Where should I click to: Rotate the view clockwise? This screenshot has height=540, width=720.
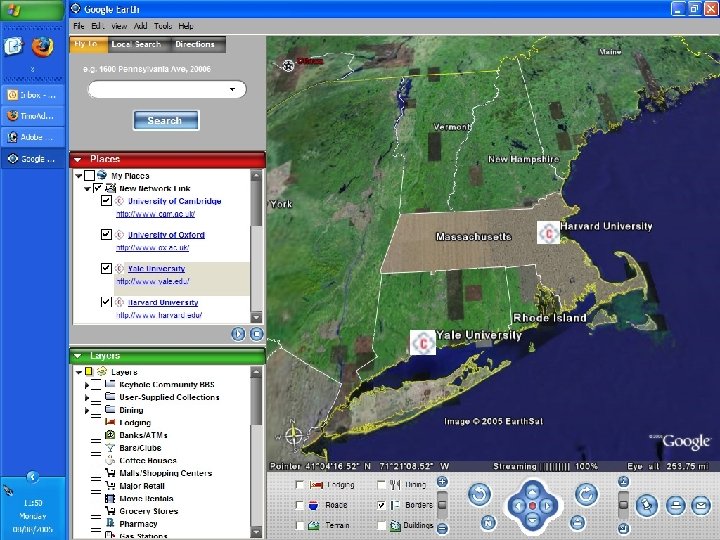pos(586,494)
